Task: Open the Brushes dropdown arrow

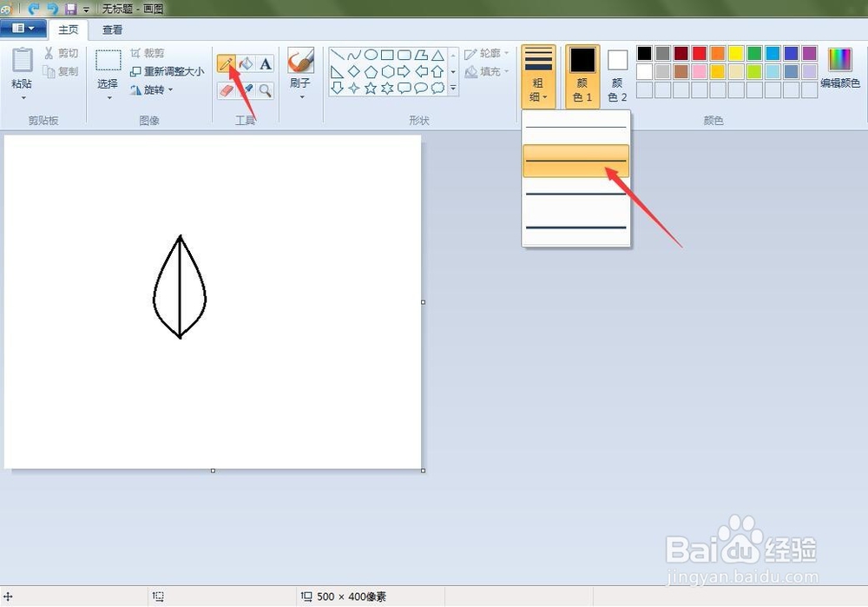Action: pos(302,97)
